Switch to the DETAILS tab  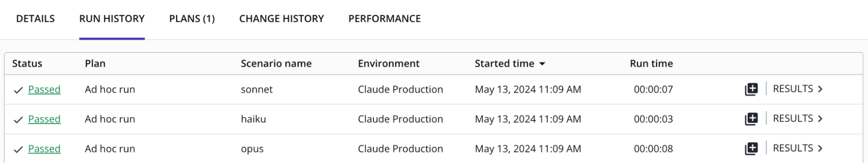click(x=36, y=19)
